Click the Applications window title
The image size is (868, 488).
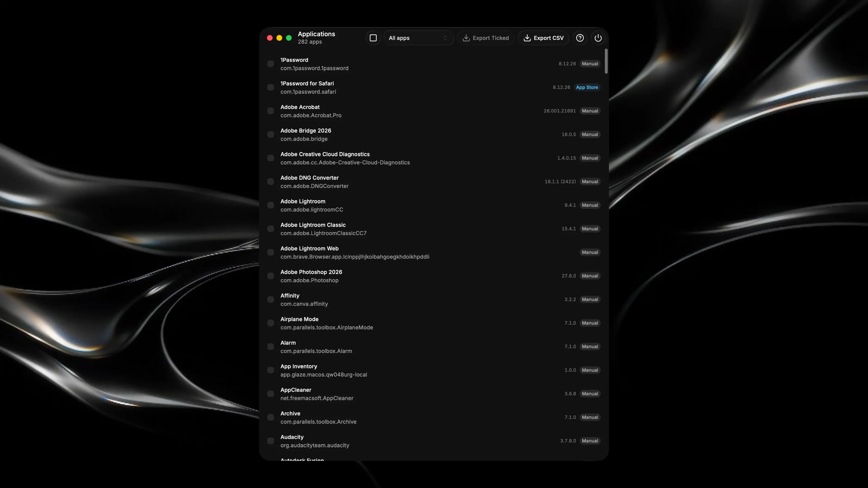click(316, 34)
